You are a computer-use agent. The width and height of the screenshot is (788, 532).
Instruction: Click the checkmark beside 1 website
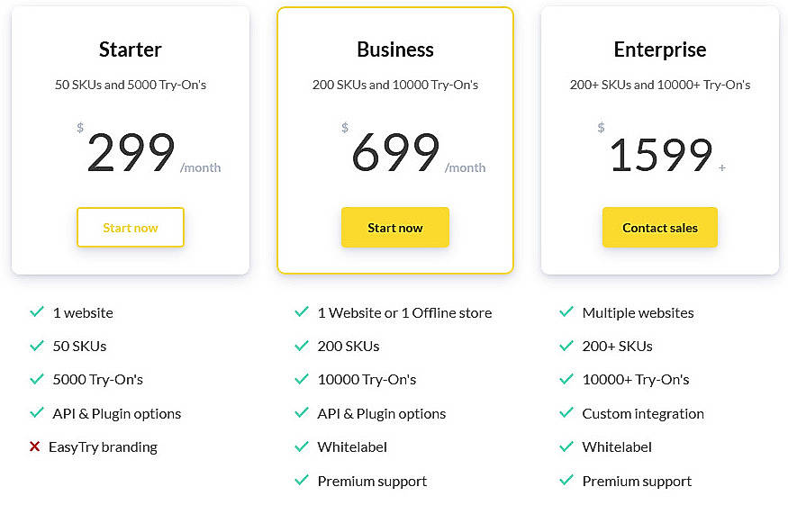[37, 312]
